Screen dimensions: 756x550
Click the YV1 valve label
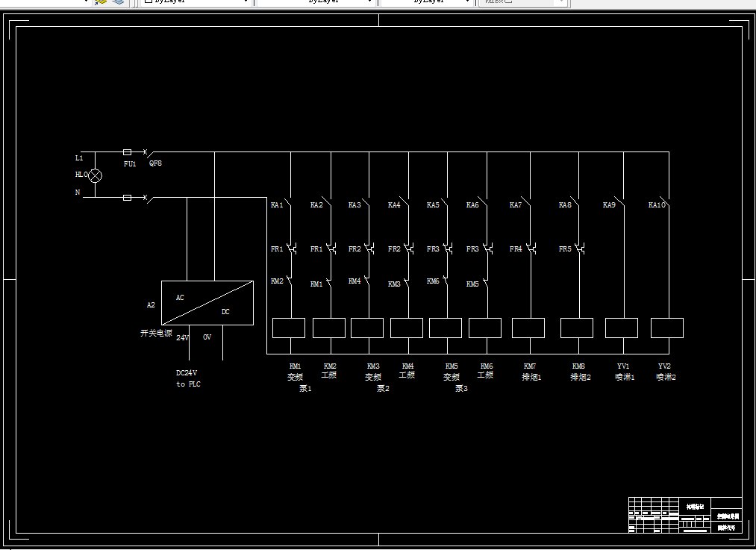[x=623, y=366]
